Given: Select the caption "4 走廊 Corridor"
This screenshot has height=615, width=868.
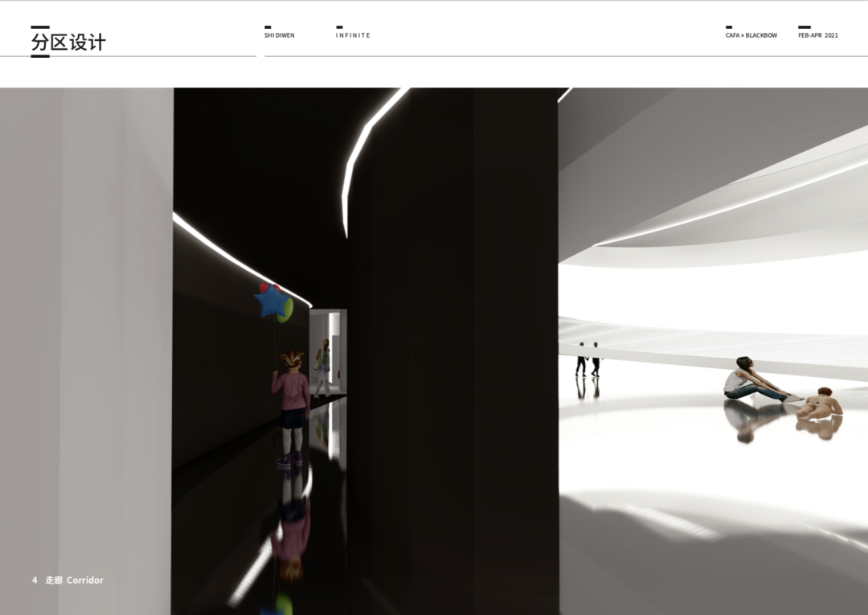Looking at the screenshot, I should (x=68, y=580).
